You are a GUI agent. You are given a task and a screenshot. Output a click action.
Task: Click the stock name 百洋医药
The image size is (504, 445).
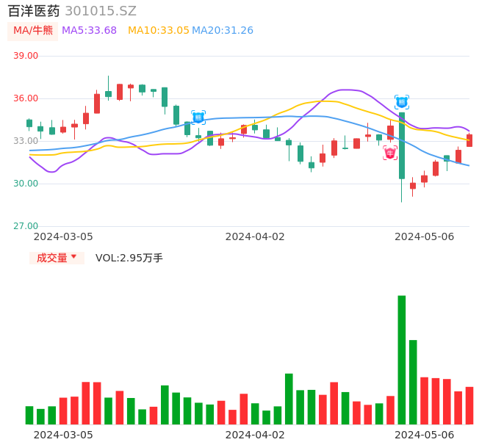(x=33, y=11)
